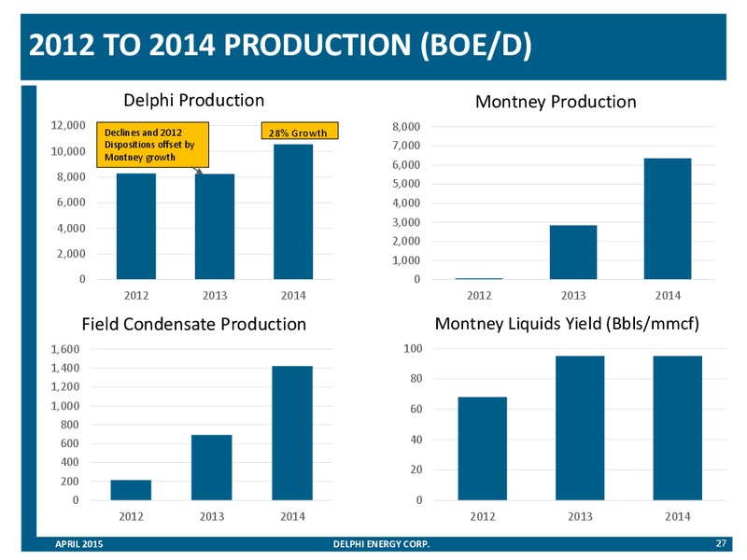747x560 pixels.
Task: Click the '2013' year label under Montney Production
Action: tap(573, 296)
